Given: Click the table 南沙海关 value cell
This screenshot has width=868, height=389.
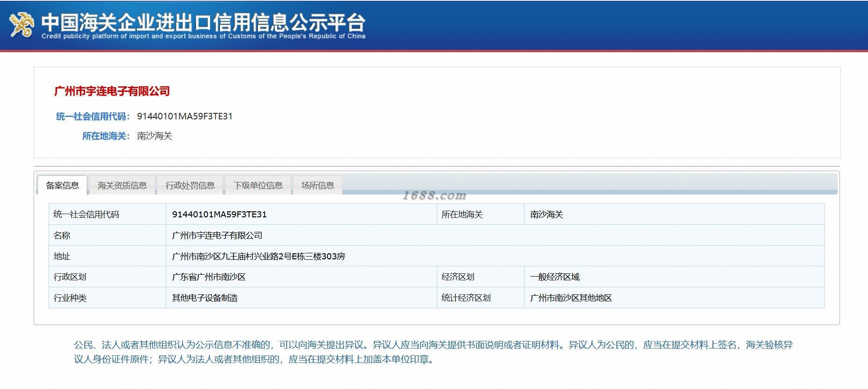Looking at the screenshot, I should (x=674, y=215).
